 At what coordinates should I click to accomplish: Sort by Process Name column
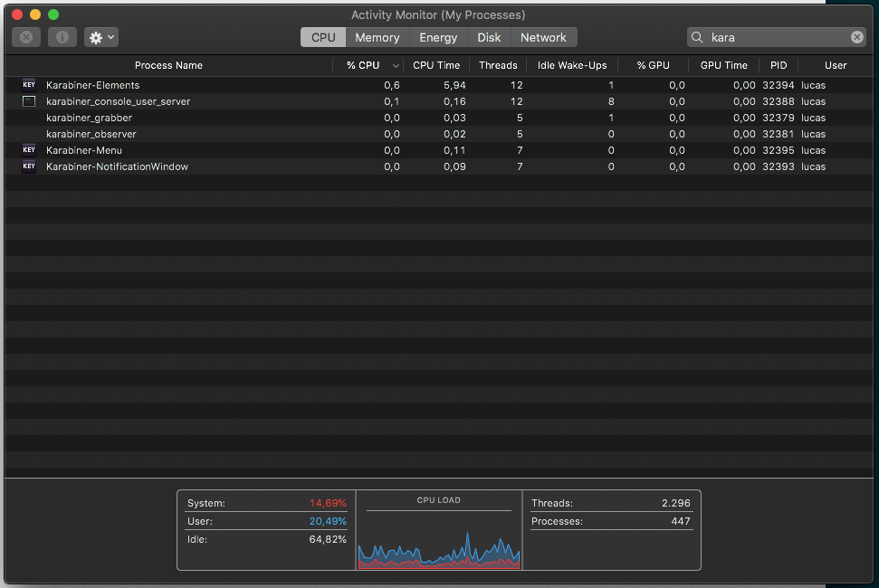coord(168,65)
